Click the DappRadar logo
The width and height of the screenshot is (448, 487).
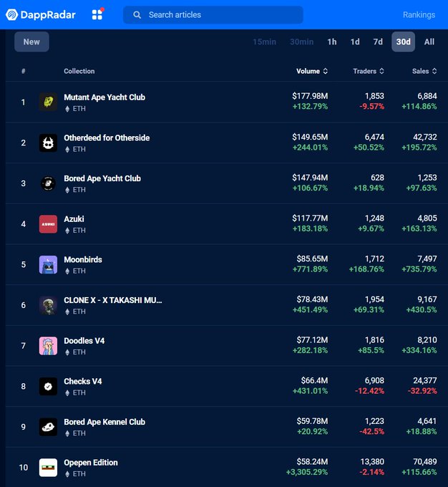tap(41, 14)
